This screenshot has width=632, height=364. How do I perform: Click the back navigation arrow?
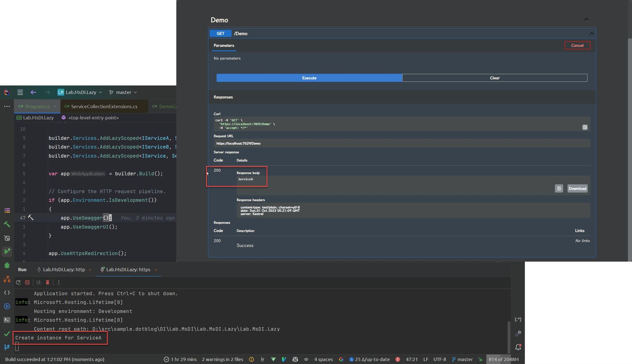coord(33,92)
